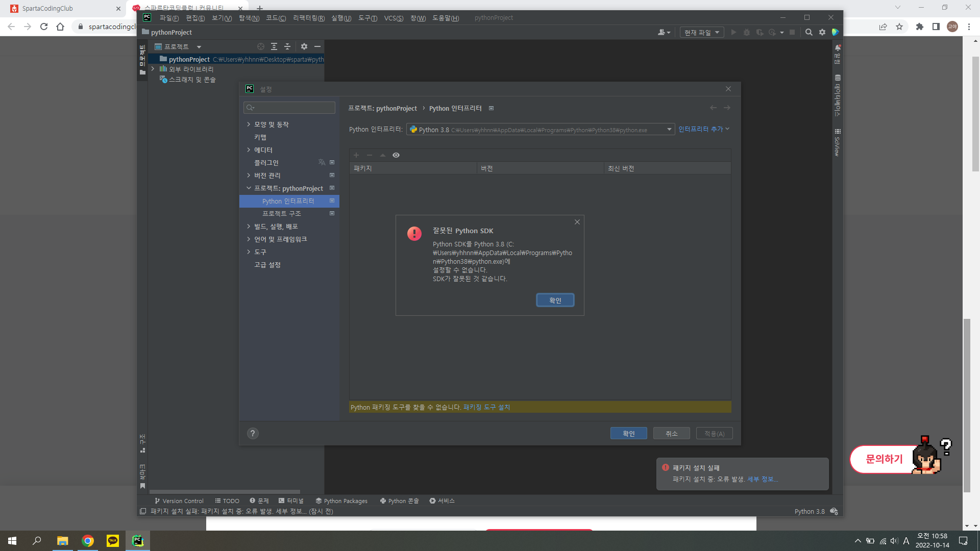Click the 문의하기 button on the webpage

[885, 459]
